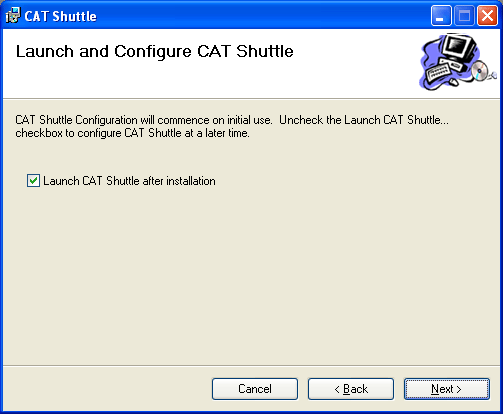Click the 'Launch and Configure CAT Shuttle' heading
503x414 pixels.
[x=155, y=52]
